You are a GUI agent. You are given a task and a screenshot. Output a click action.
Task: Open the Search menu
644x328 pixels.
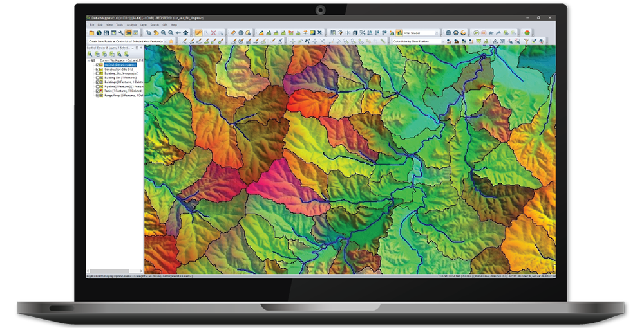pyautogui.click(x=155, y=25)
